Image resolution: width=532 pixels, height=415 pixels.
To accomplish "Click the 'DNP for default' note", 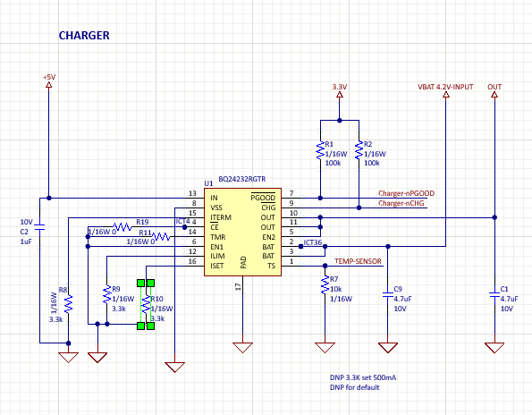I will 355,387.
